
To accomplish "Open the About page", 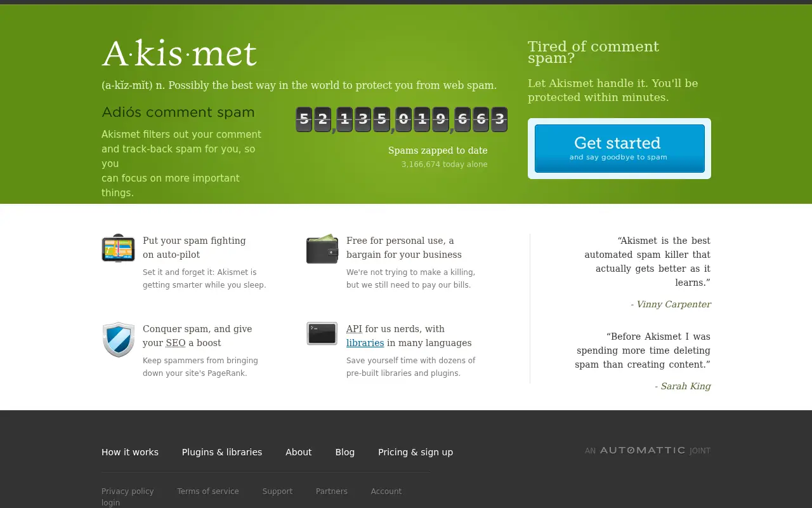I will (x=298, y=452).
